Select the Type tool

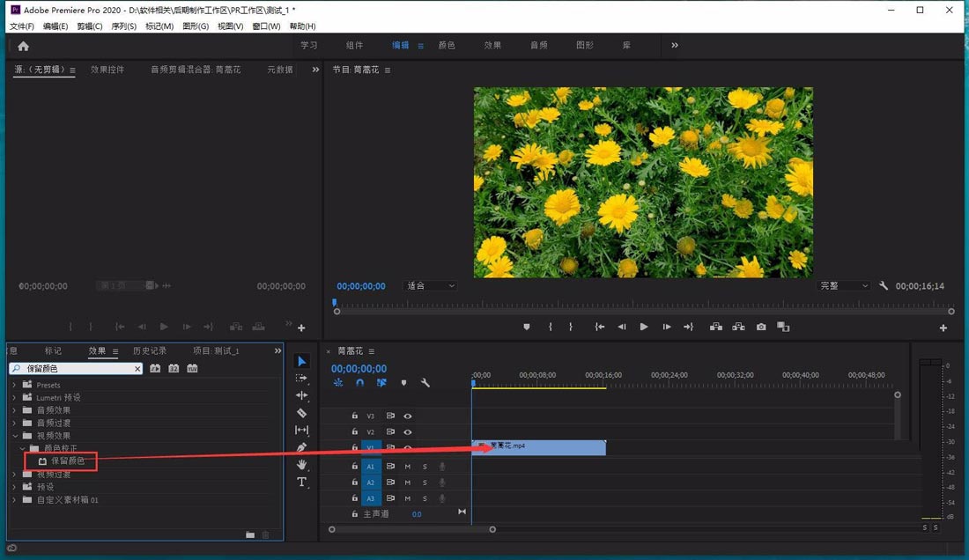coord(301,482)
